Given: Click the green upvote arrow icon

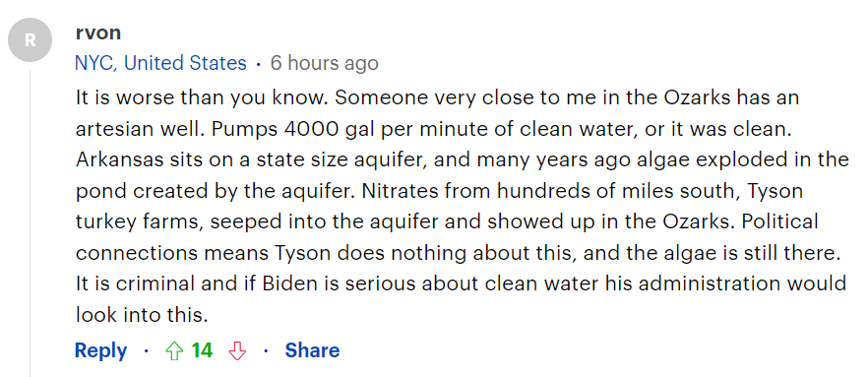Looking at the screenshot, I should tap(174, 351).
